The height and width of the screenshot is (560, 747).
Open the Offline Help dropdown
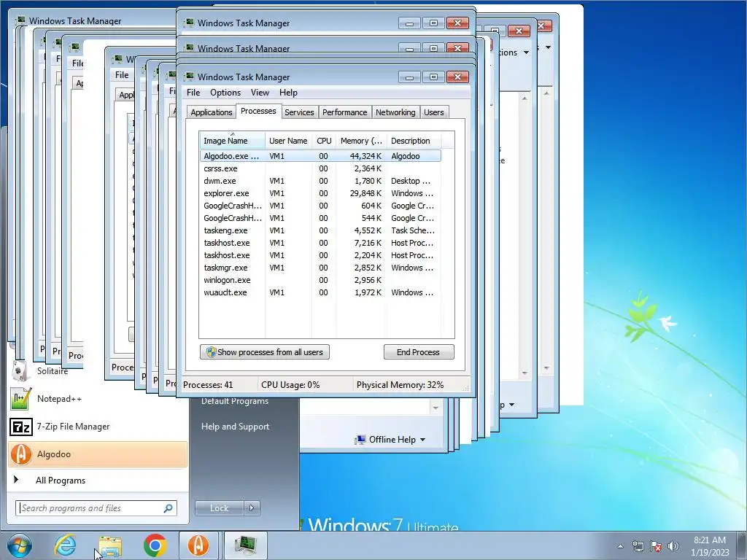(x=390, y=440)
